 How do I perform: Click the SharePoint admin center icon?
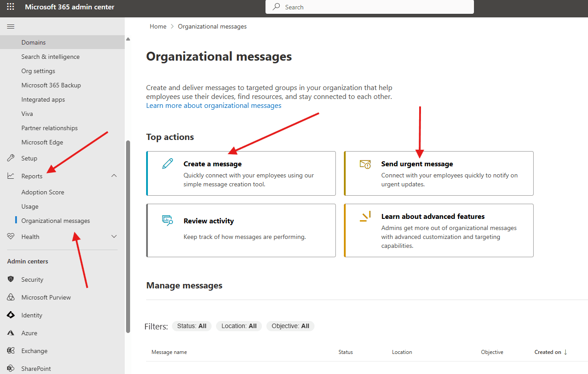(11, 368)
